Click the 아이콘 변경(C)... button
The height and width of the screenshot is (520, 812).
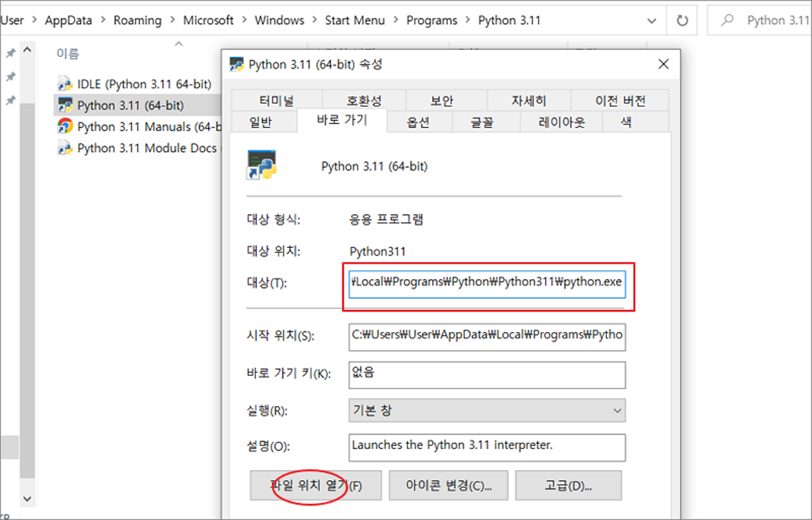pyautogui.click(x=449, y=485)
